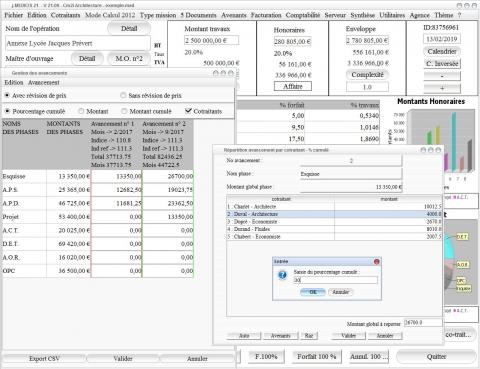Open the ? help menu

459,15
